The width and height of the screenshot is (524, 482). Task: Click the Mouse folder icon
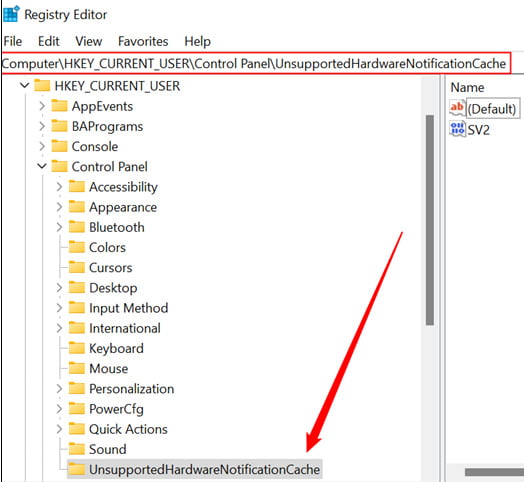click(x=77, y=368)
